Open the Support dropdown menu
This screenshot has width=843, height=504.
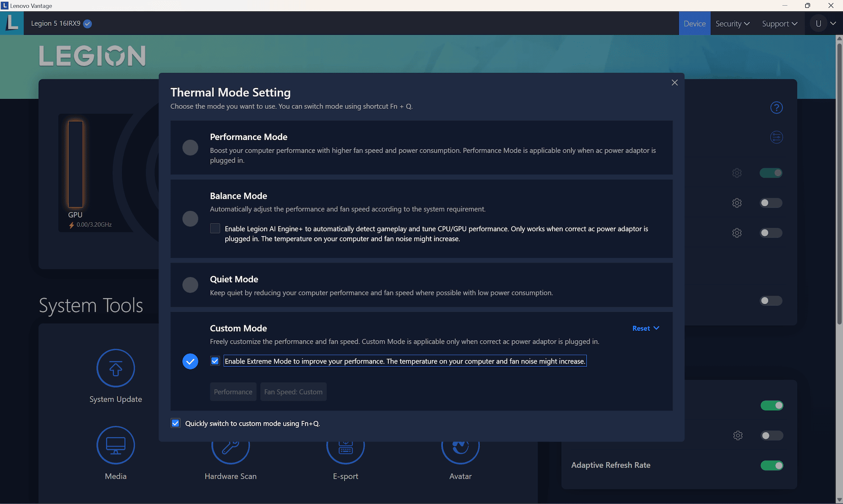[779, 24]
